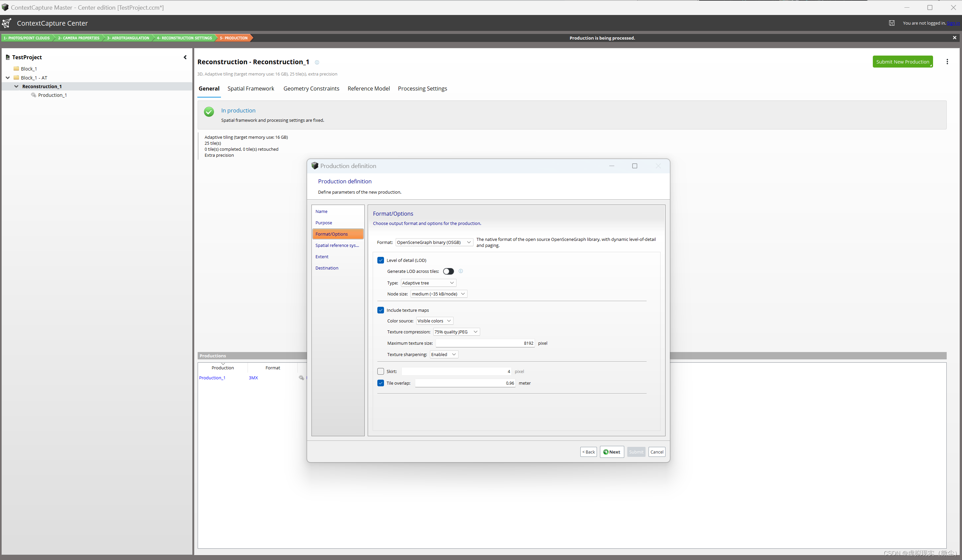Open the Texture compression dropdown
This screenshot has height=560, width=962.
456,332
